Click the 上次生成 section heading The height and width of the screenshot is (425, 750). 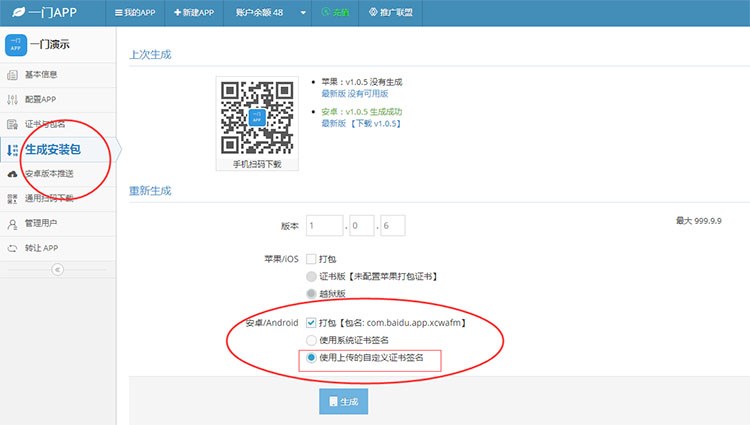(150, 54)
